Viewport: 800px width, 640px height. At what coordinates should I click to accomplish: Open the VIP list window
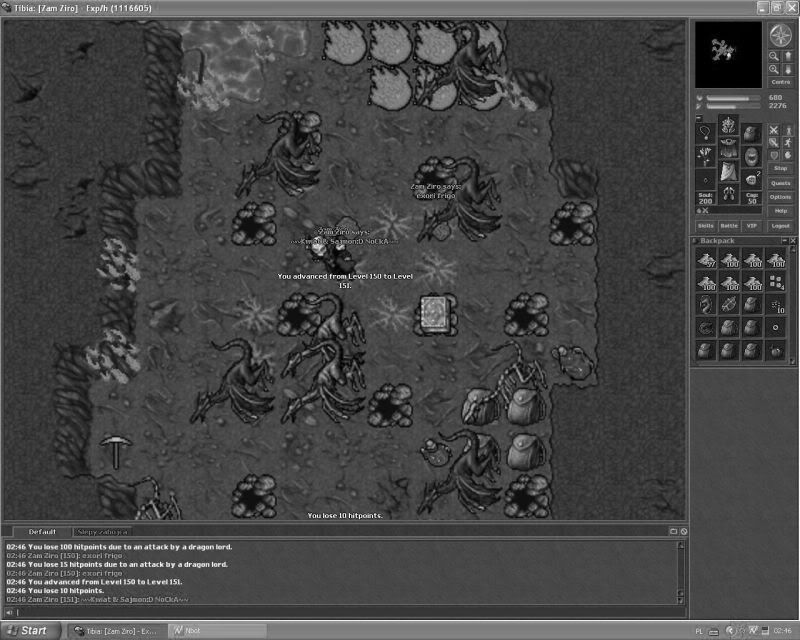752,226
